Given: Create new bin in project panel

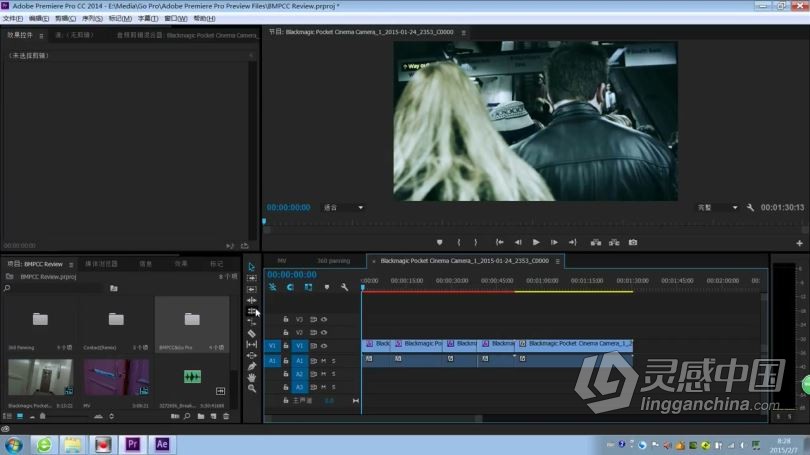Looking at the screenshot, I should 201,416.
